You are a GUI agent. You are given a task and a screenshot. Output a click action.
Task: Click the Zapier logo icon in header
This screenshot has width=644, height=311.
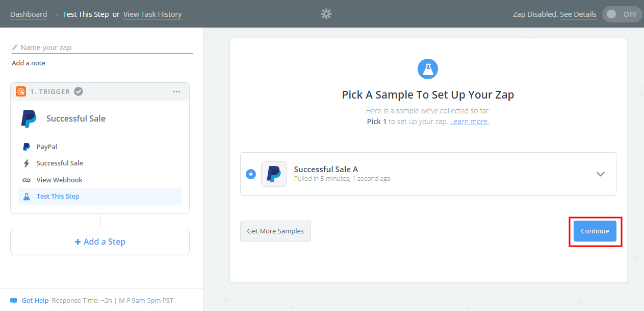[x=326, y=14]
